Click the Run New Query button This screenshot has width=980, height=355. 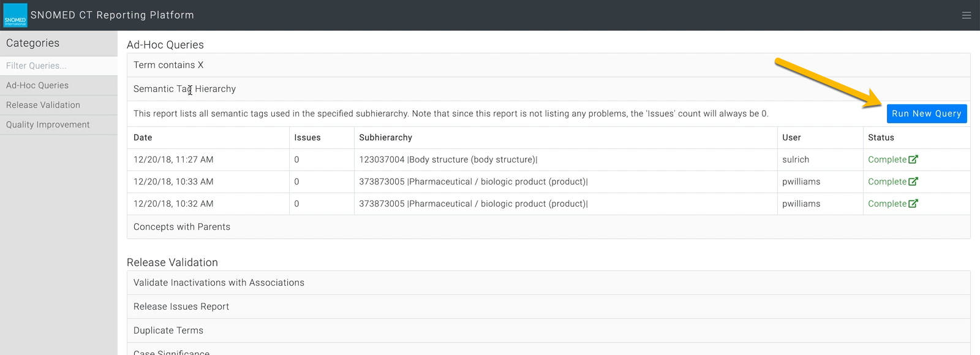click(x=927, y=113)
